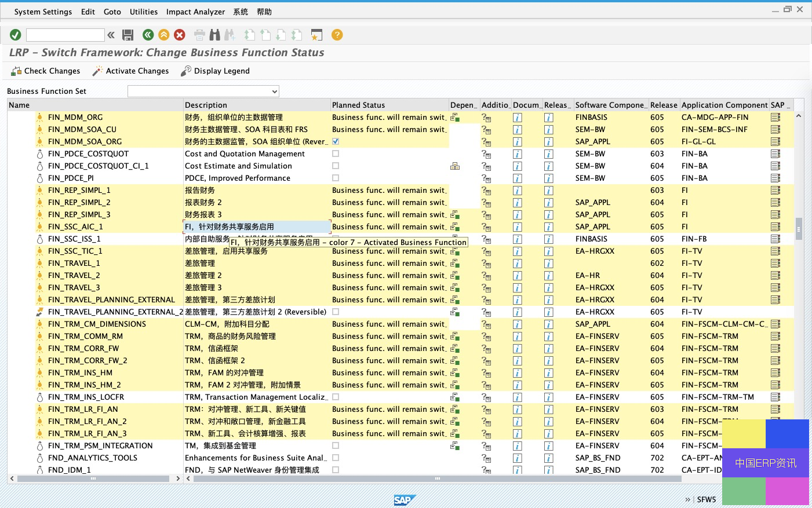Open documentation icon for FIN_TRM_PSM_INTEGRATION
The height and width of the screenshot is (508, 812).
(518, 446)
